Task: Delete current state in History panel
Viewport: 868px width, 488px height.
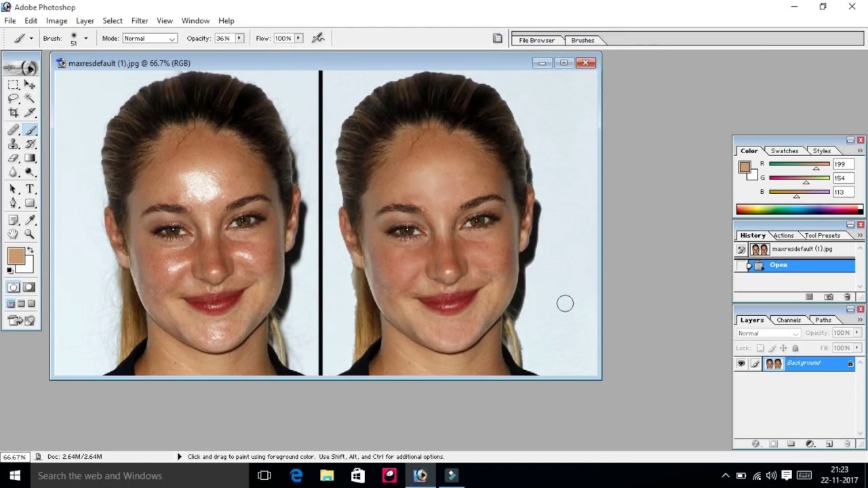Action: pos(847,297)
